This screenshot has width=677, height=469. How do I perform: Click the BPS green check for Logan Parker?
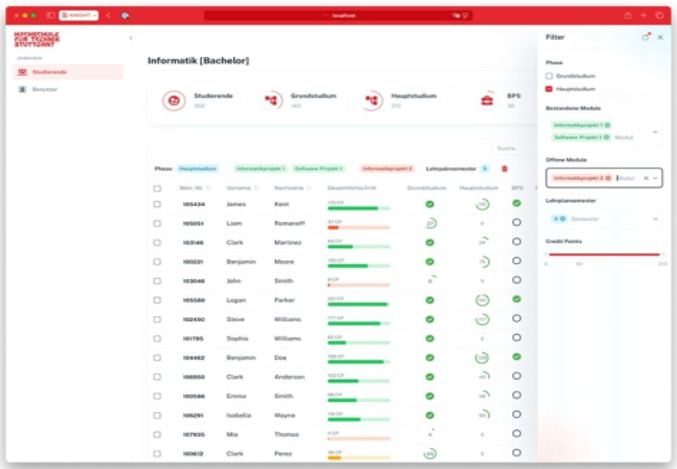516,299
